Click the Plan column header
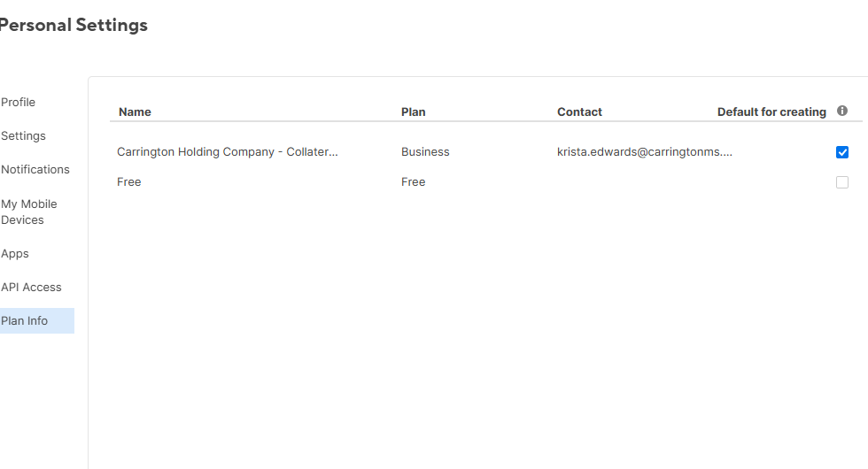 coord(413,112)
